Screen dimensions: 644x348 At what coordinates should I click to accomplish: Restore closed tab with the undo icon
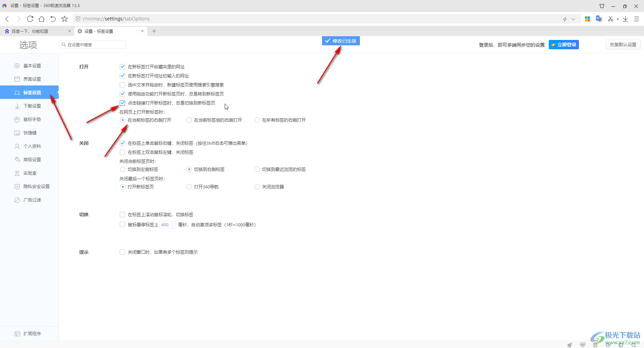pyautogui.click(x=53, y=19)
